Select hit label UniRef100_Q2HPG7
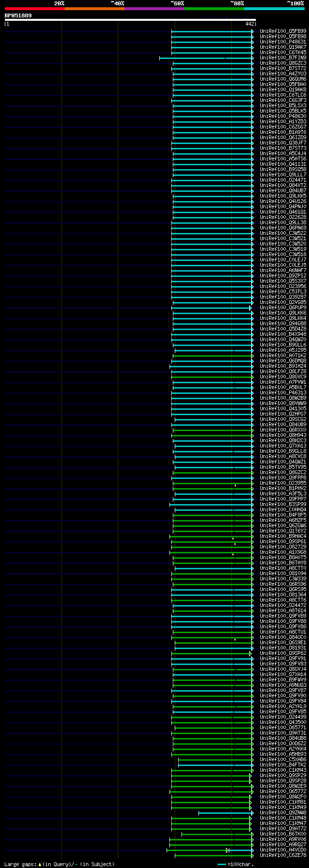The width and height of the screenshot is (309, 868). click(x=283, y=414)
